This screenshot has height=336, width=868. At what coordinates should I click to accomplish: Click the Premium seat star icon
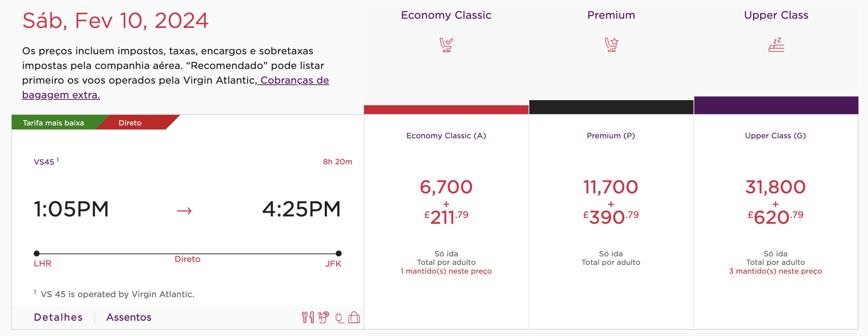(611, 45)
